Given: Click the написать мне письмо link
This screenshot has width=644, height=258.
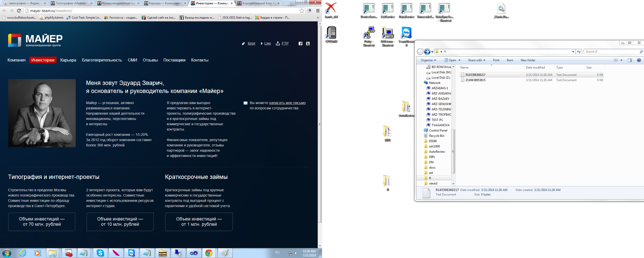Looking at the screenshot, I should pyautogui.click(x=287, y=103).
